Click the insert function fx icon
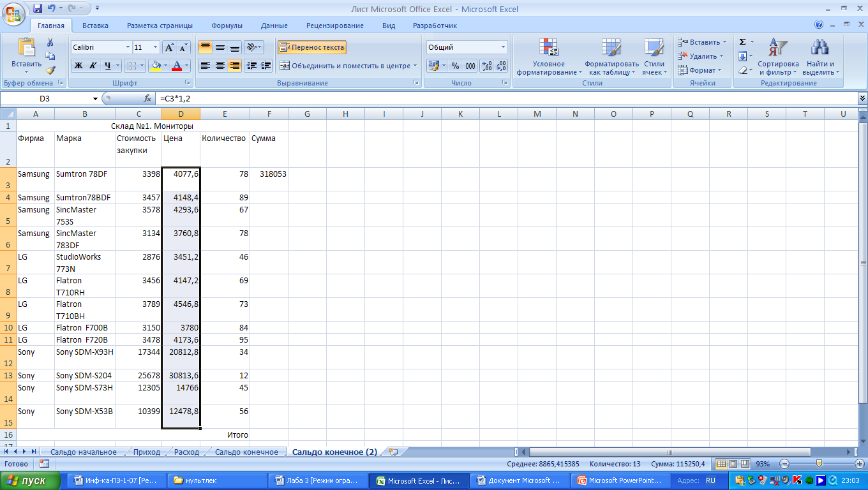868x490 pixels. 147,98
